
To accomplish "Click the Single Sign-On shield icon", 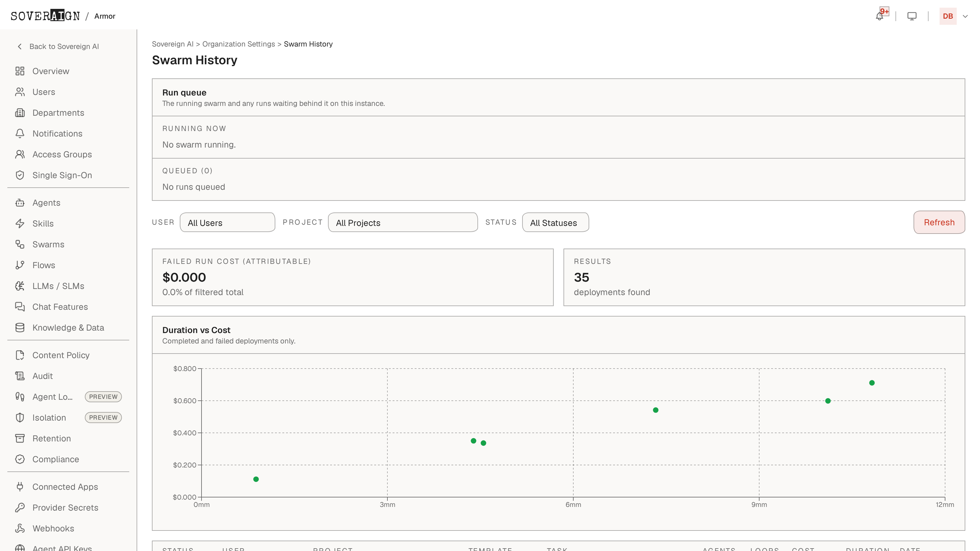I will point(20,175).
